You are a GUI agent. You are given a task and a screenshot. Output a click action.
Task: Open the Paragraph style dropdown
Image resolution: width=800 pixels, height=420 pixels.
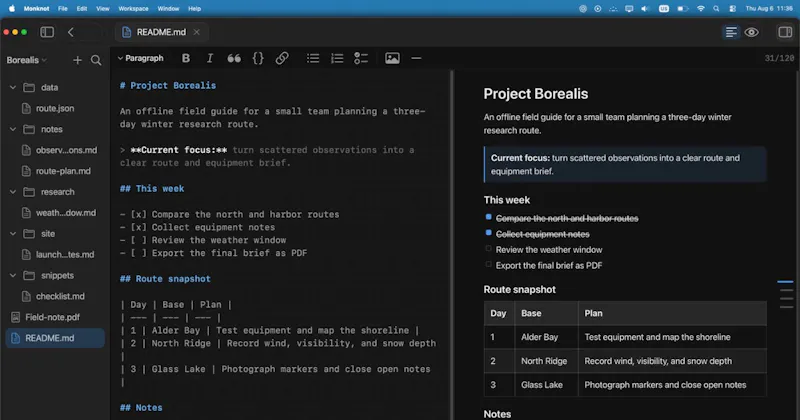point(140,58)
